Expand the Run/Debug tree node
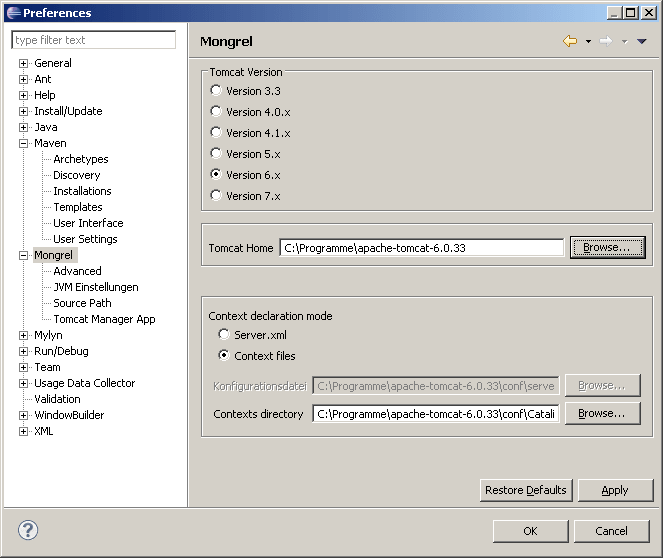The height and width of the screenshot is (558, 663). pyautogui.click(x=24, y=352)
